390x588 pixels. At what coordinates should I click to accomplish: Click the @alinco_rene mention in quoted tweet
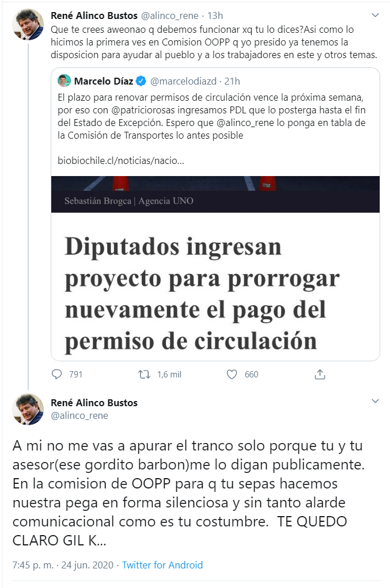click(245, 123)
